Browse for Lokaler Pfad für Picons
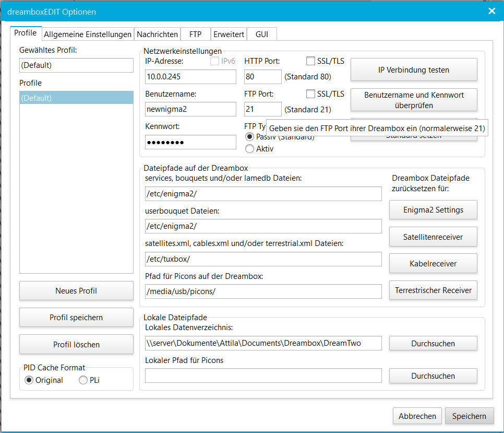 coord(433,376)
